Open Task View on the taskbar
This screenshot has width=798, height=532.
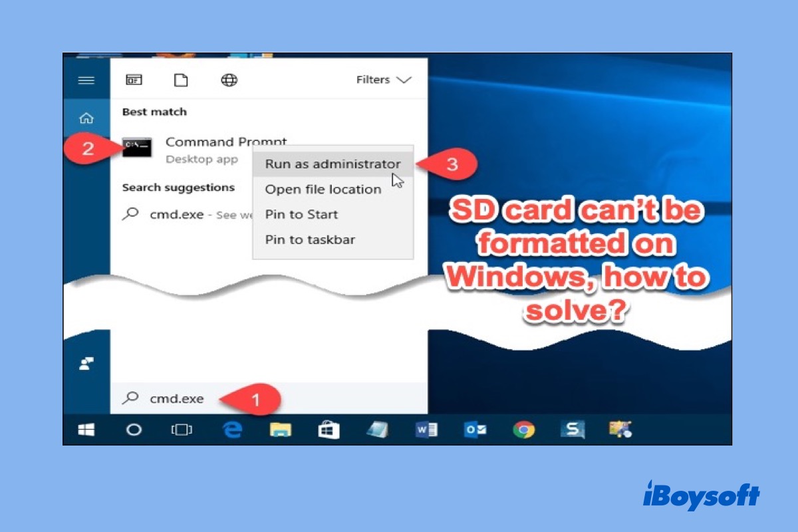point(182,430)
